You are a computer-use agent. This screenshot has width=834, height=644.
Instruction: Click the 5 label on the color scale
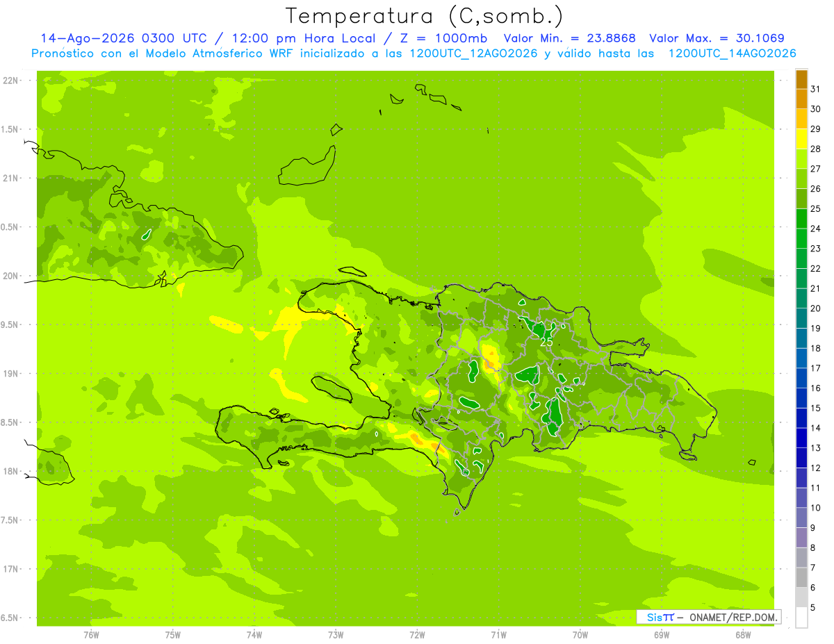click(813, 608)
